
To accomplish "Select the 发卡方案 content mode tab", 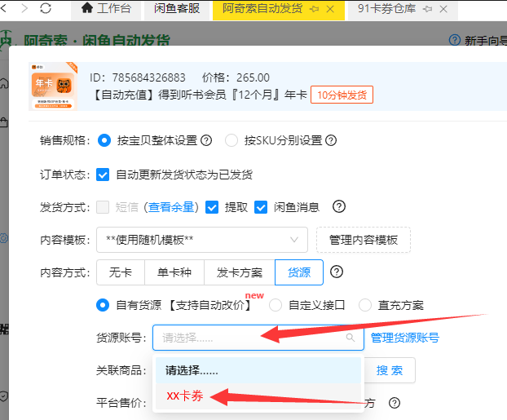I will point(240,272).
